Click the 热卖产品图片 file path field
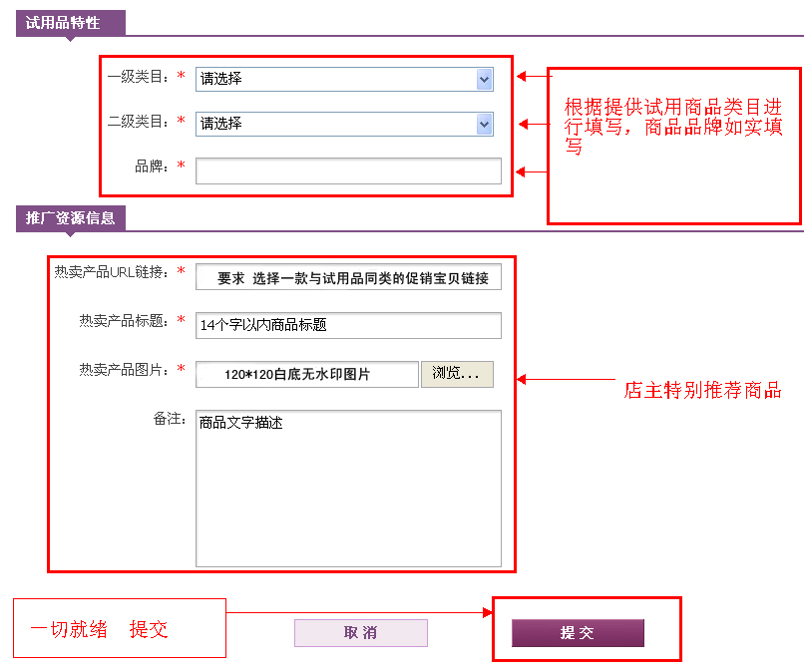 [306, 374]
